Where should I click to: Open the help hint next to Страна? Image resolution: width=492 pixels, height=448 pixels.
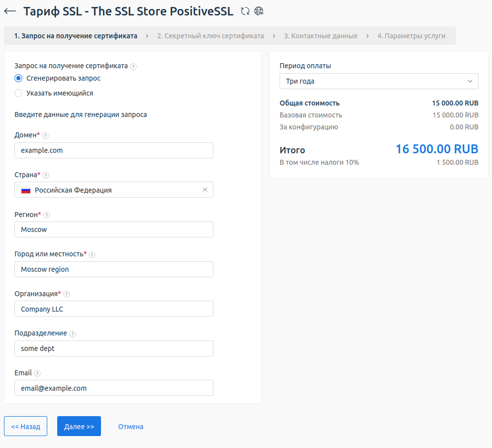pyautogui.click(x=46, y=175)
